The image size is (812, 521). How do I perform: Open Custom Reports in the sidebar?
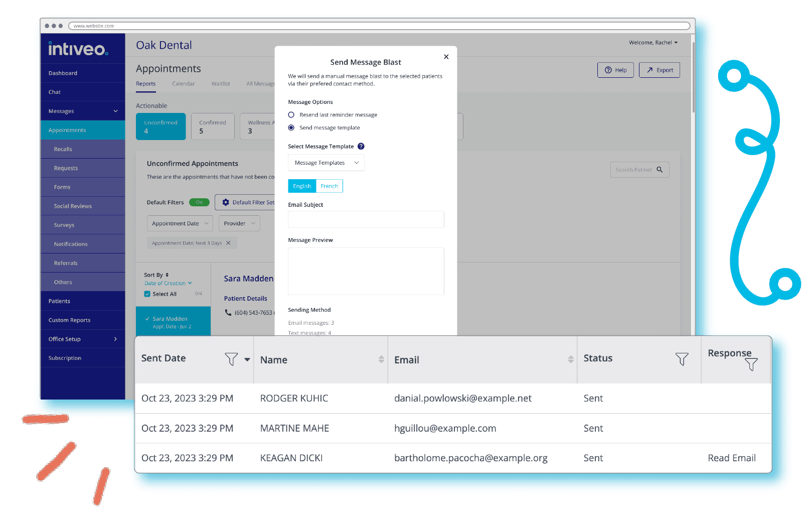(x=83, y=320)
